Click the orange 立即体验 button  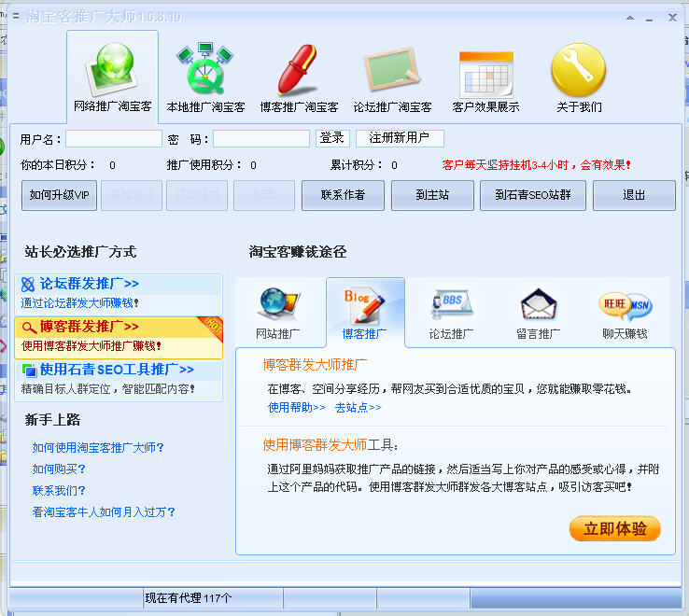tap(614, 528)
